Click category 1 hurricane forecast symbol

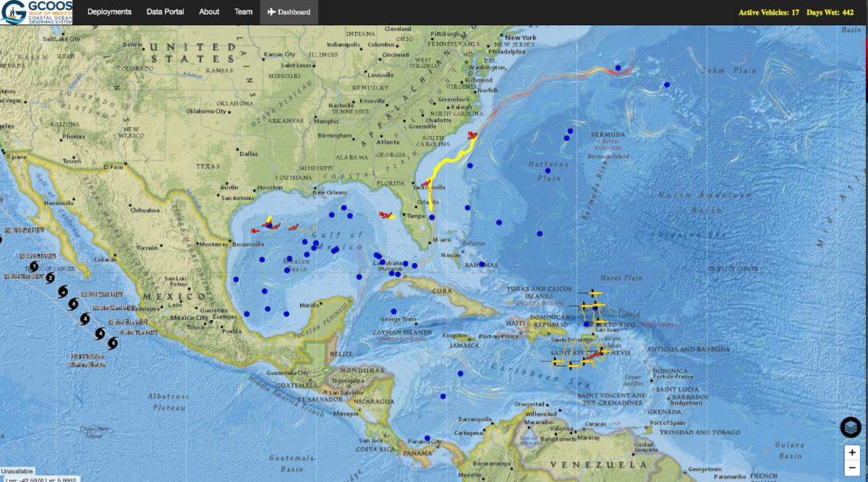(x=34, y=267)
